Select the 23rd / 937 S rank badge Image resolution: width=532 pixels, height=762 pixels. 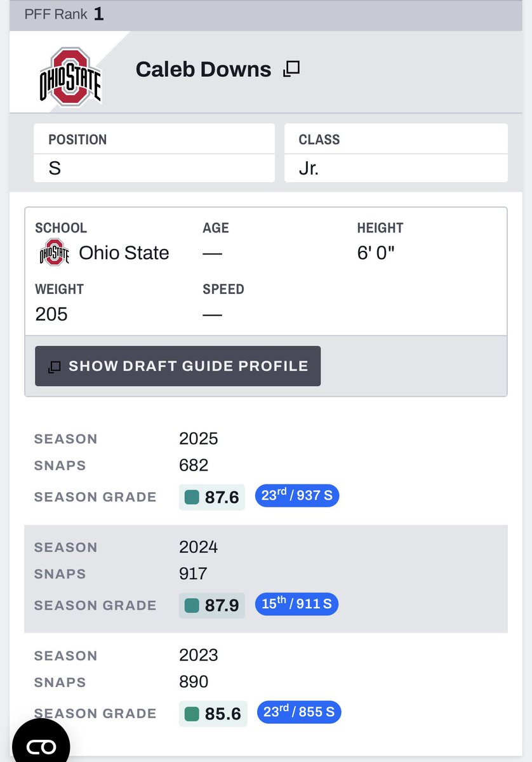pos(297,496)
